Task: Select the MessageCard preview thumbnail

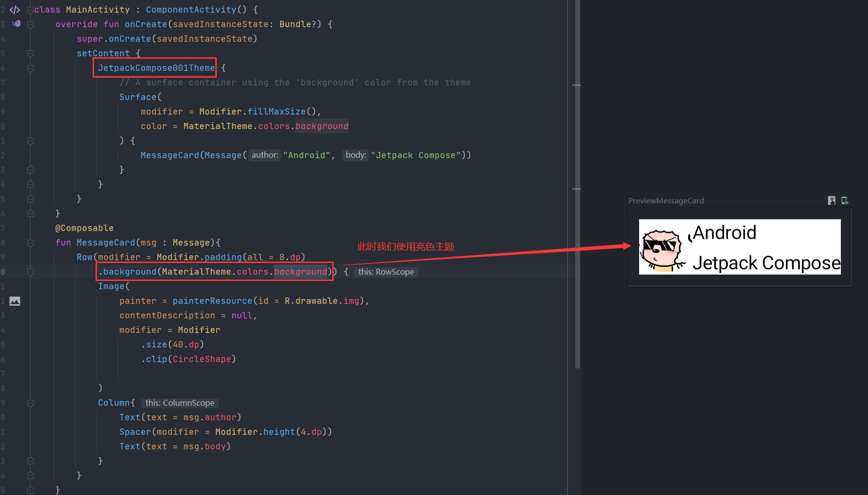Action: point(739,247)
